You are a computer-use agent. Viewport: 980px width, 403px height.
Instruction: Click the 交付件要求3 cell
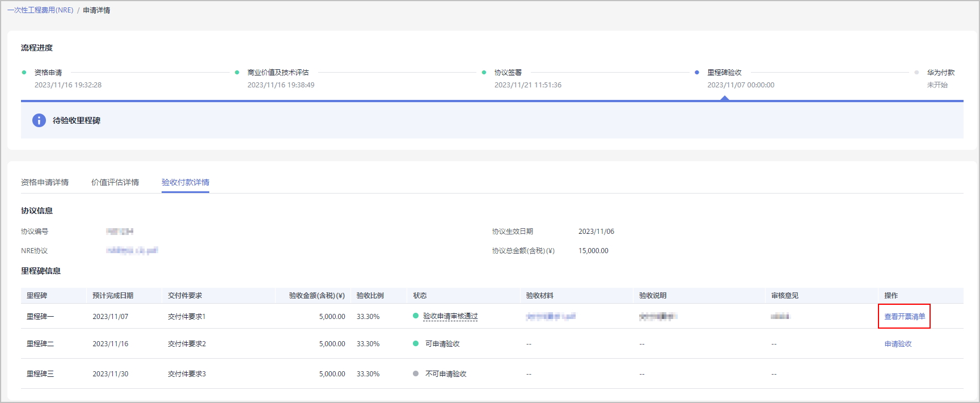click(x=187, y=374)
